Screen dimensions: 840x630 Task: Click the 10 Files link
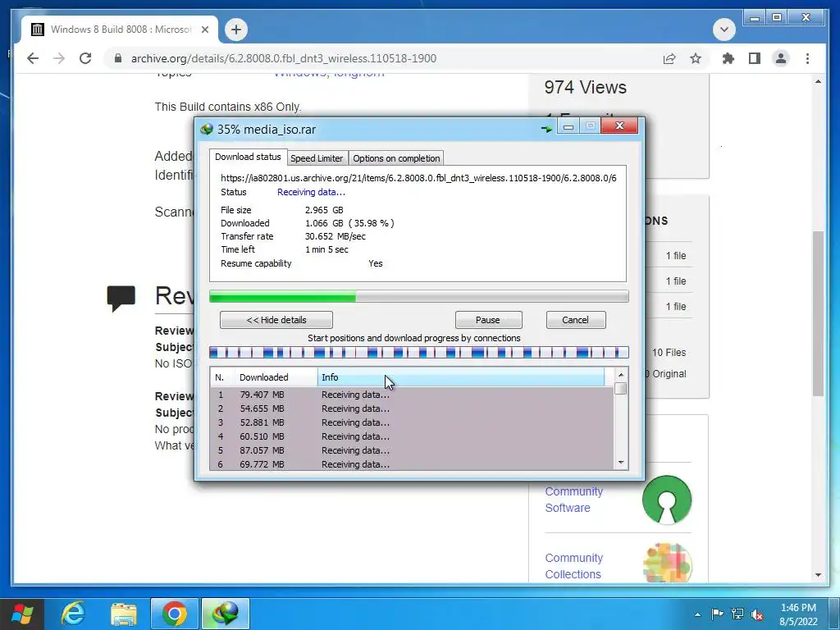click(x=669, y=353)
